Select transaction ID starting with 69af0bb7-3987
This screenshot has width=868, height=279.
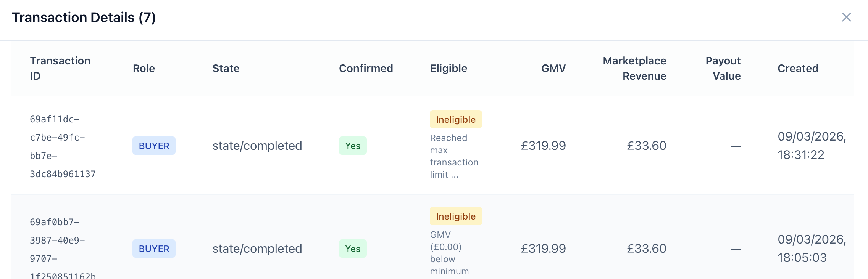63,249
